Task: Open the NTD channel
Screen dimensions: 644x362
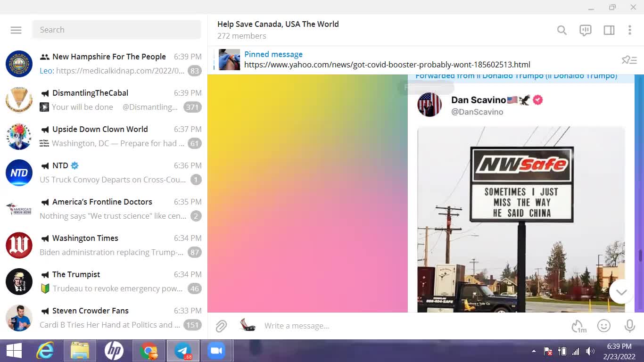Action: (x=104, y=173)
